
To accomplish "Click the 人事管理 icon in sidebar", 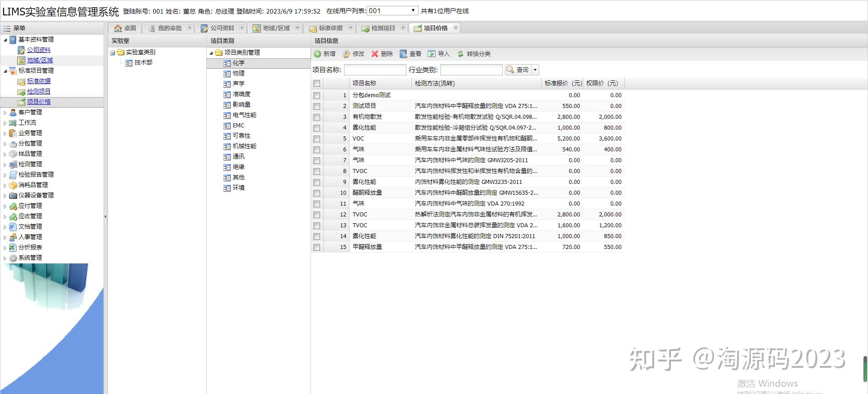I will click(13, 237).
